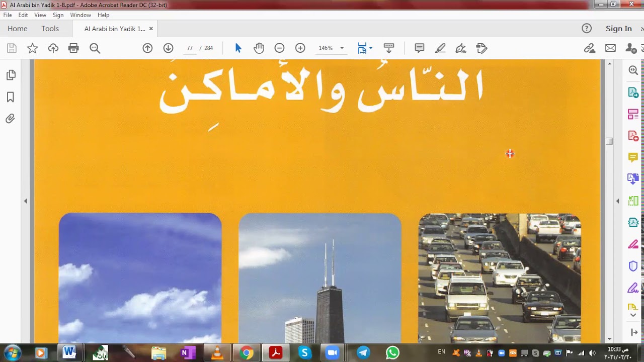Switch to the Home tab
The width and height of the screenshot is (644, 362).
click(18, 29)
